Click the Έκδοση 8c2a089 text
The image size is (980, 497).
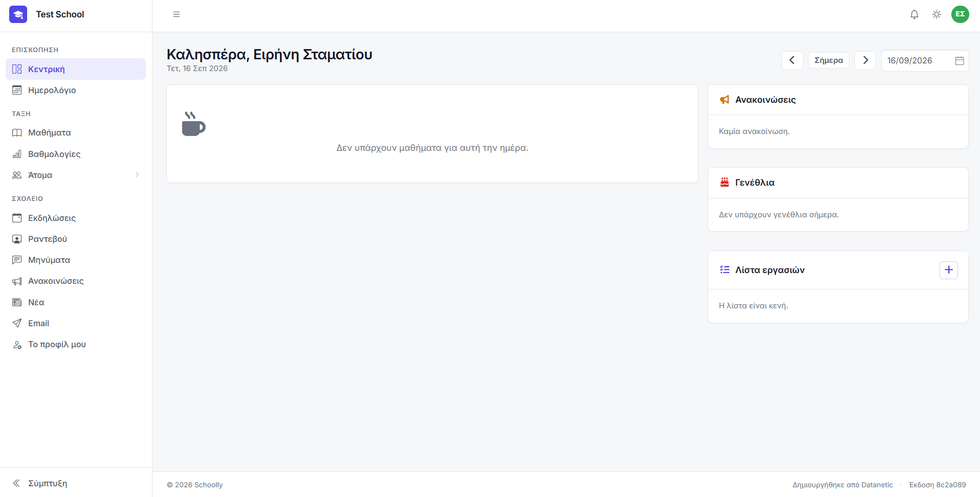click(938, 485)
